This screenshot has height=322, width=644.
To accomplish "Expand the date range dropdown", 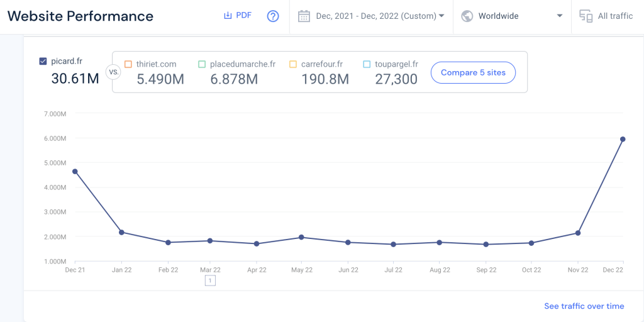I will point(441,16).
